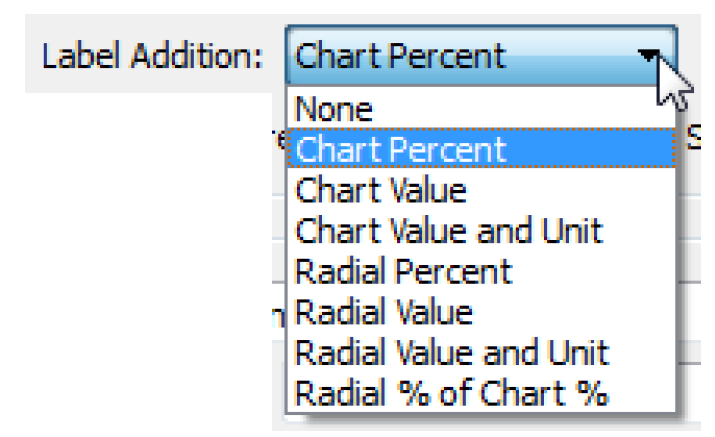715x437 pixels.
Task: Choose Radial Value from the list
Action: [384, 312]
